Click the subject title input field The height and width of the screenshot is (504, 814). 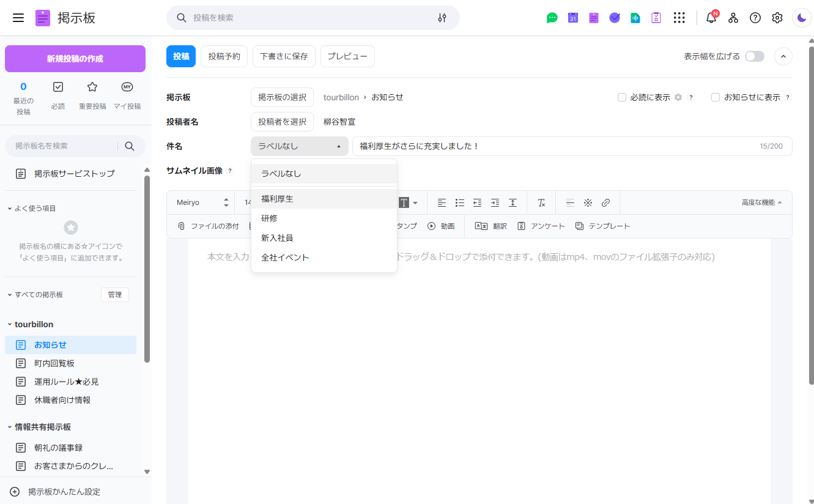click(x=550, y=146)
